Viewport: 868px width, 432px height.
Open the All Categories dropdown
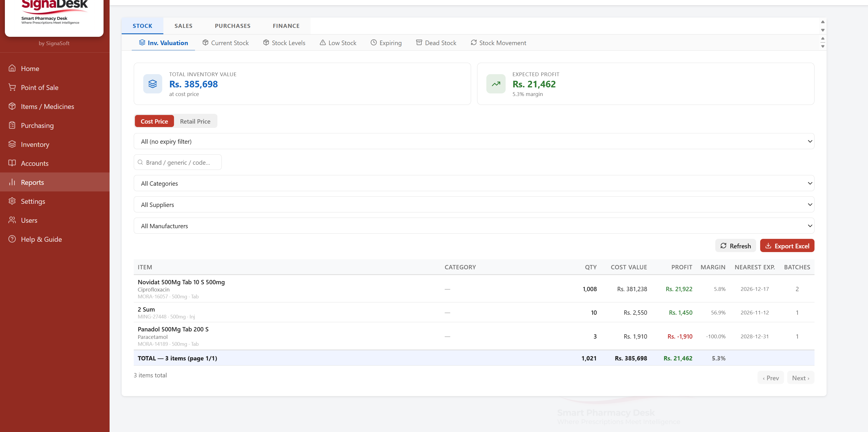click(473, 183)
